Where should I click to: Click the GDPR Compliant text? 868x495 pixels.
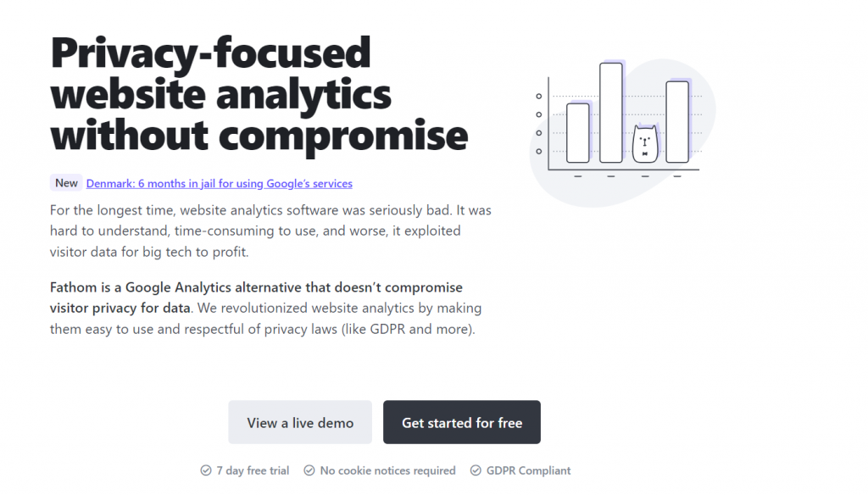point(528,470)
